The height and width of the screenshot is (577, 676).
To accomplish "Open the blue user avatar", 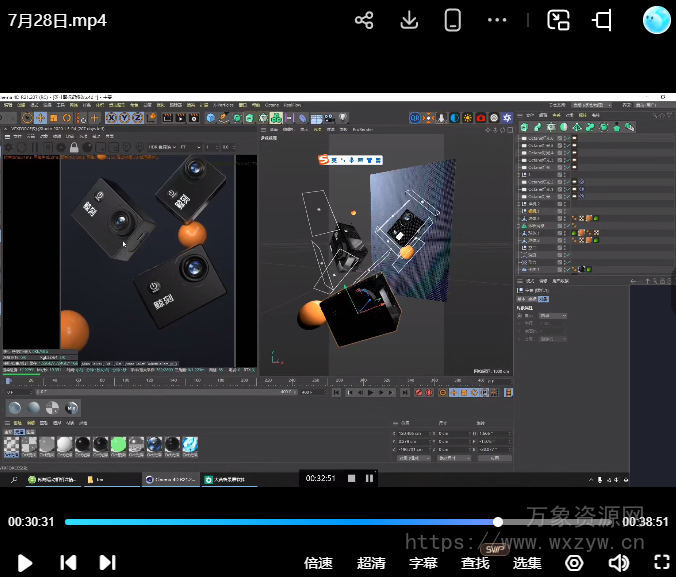I will (656, 20).
